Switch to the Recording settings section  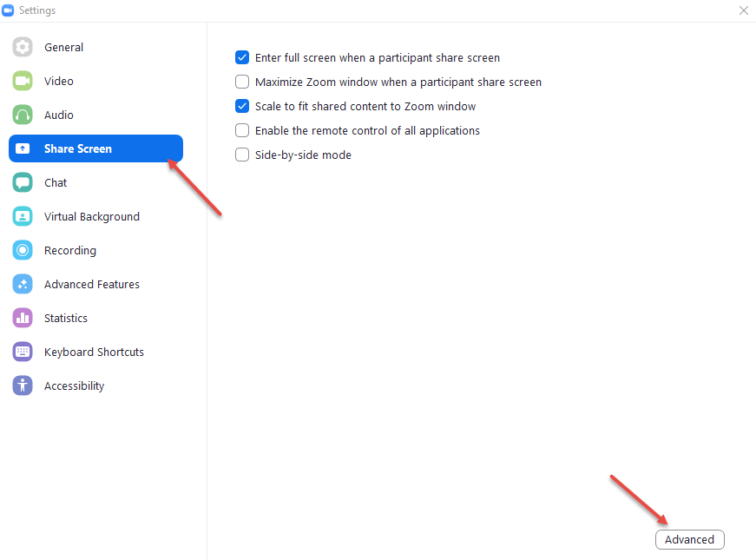pos(69,250)
